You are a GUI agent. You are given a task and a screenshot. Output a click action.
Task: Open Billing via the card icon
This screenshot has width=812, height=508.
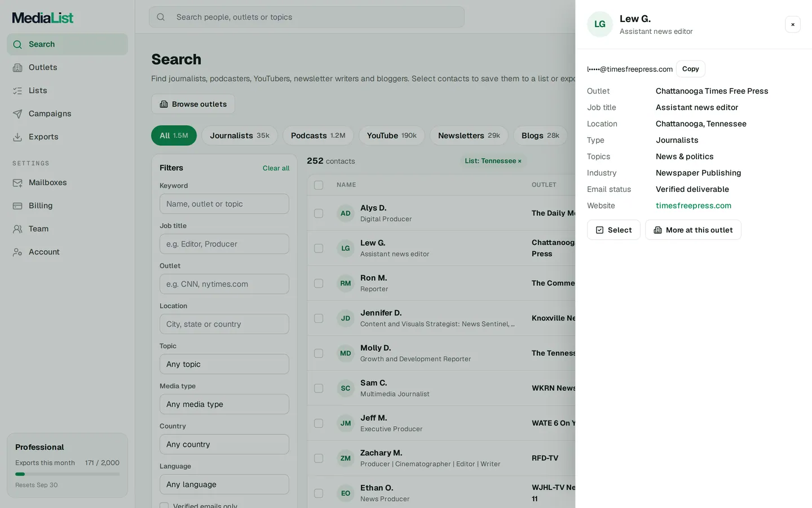pos(17,206)
